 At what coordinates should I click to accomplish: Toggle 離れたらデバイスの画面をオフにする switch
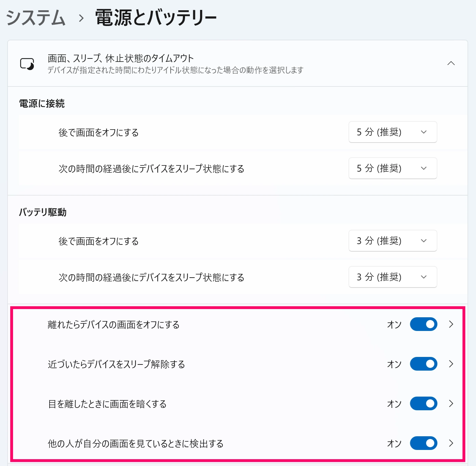[423, 324]
